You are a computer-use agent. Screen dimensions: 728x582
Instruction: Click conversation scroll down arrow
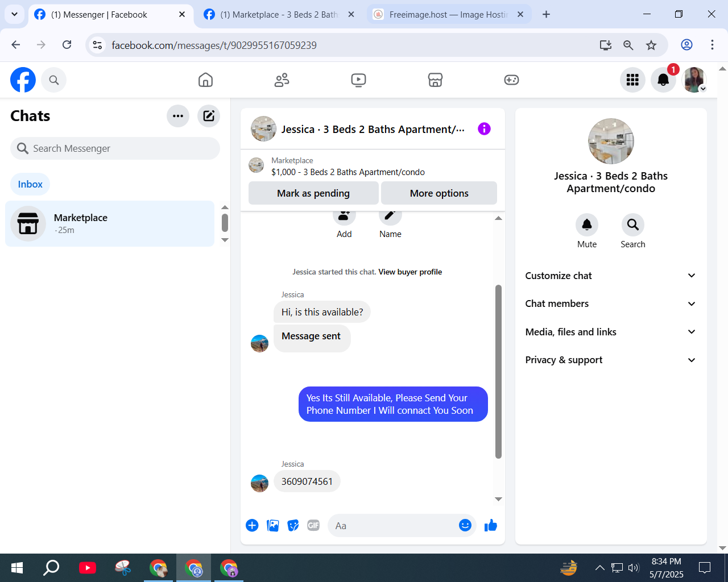[x=498, y=499]
